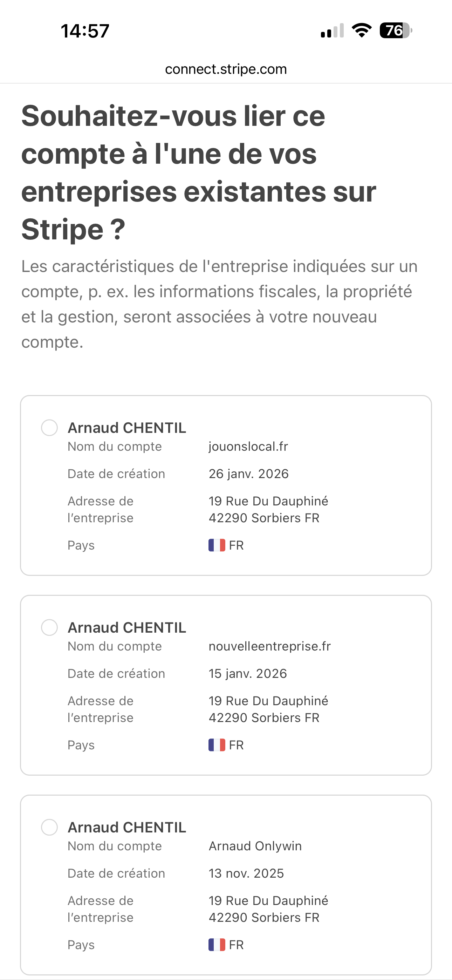Screen dimensions: 452x980
Task: Select the jouonslocal.fr account radio button
Action: (49, 428)
